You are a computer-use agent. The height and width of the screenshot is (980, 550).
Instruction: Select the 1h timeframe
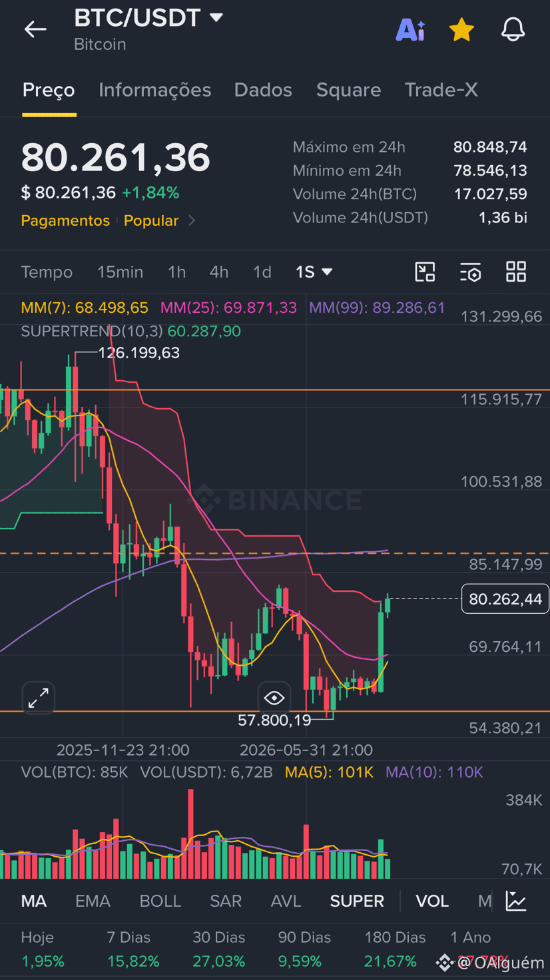pos(176,272)
